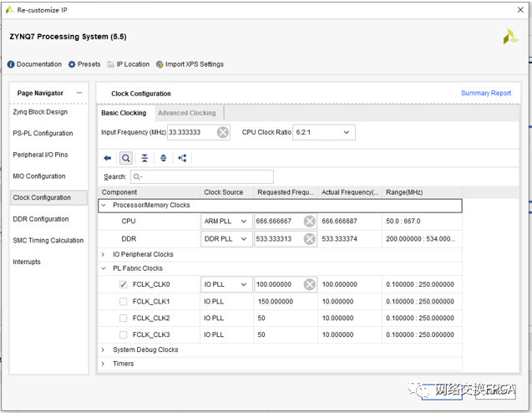Clear the CPU requested frequency value
The image size is (532, 413).
coord(309,222)
